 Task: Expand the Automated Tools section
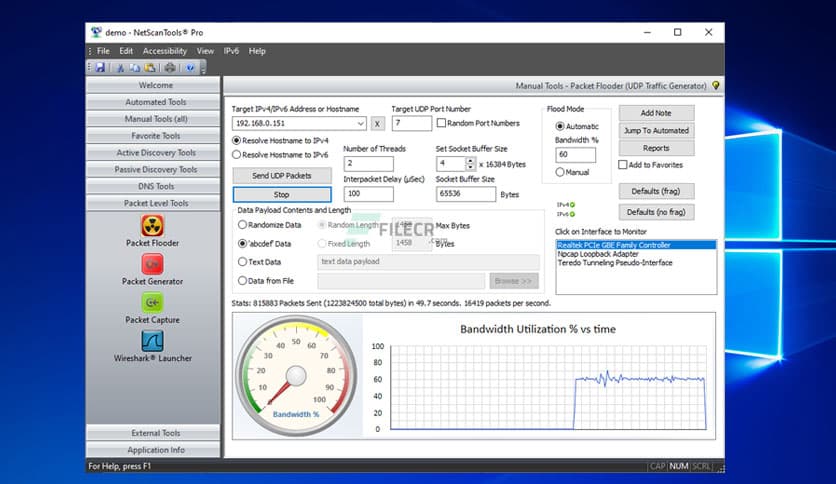point(153,102)
